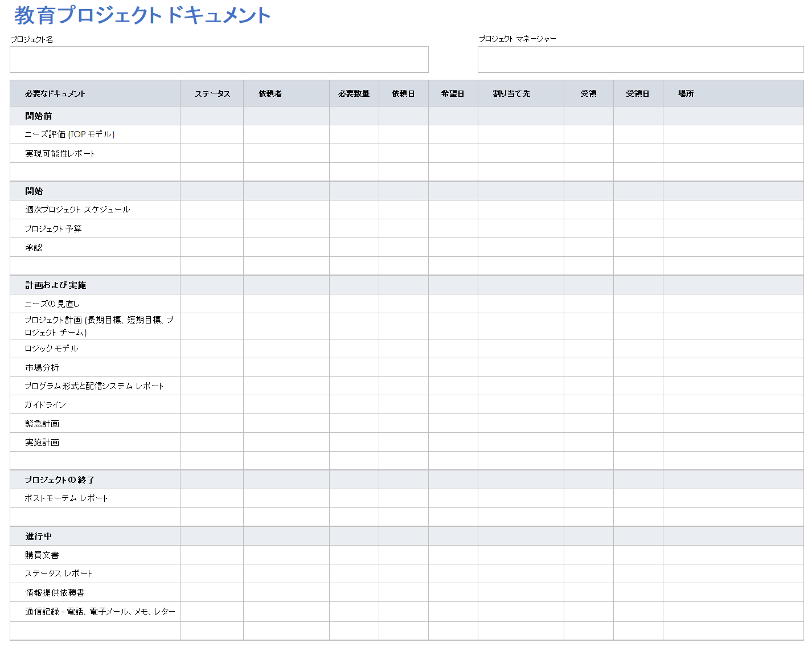
Task: Select the 受領日 column header
Action: pyautogui.click(x=638, y=93)
